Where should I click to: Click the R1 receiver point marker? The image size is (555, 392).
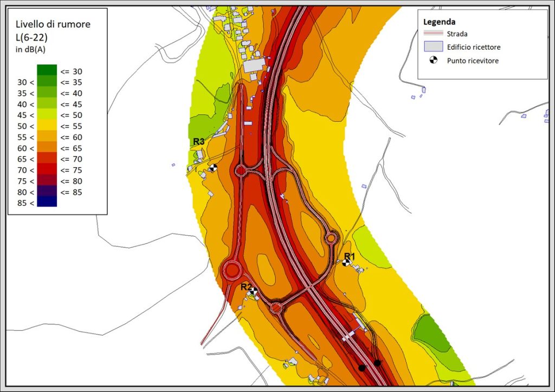click(x=346, y=263)
